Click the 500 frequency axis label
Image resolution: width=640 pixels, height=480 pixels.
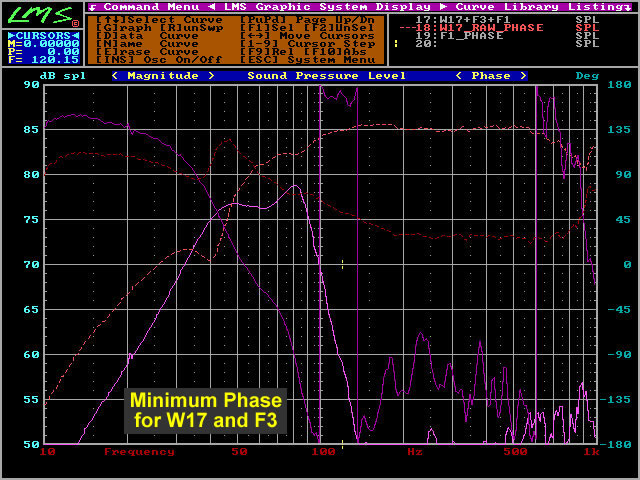coord(515,452)
